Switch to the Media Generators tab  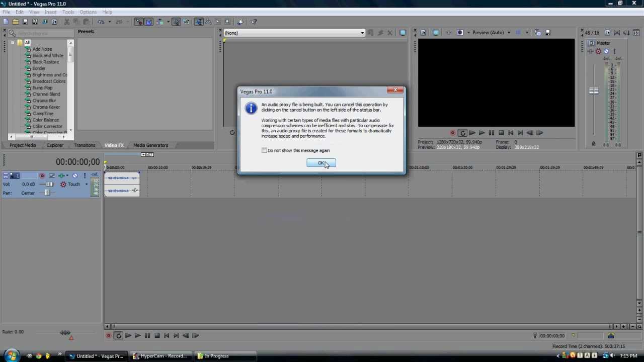click(x=151, y=145)
